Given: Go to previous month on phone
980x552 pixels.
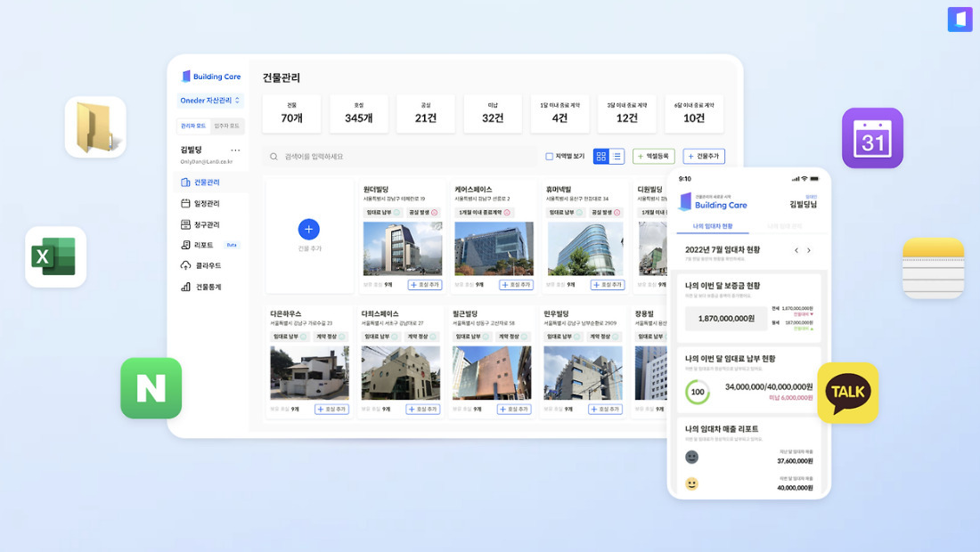Looking at the screenshot, I should pos(796,250).
